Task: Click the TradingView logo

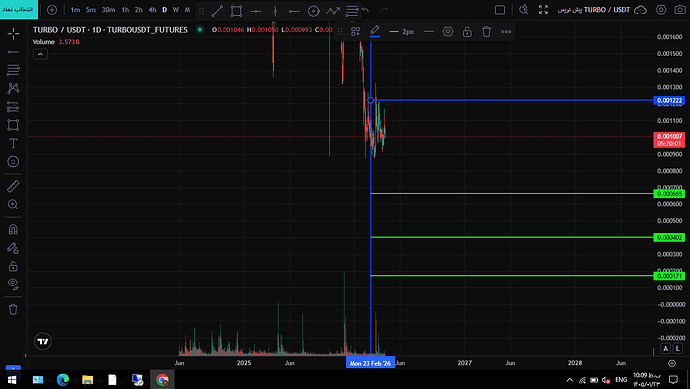Action: tap(43, 341)
